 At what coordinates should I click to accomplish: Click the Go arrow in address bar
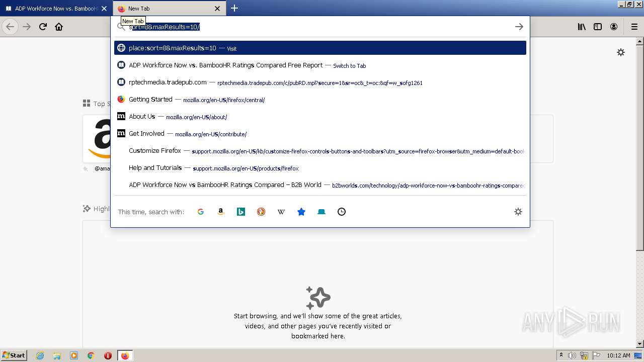519,27
